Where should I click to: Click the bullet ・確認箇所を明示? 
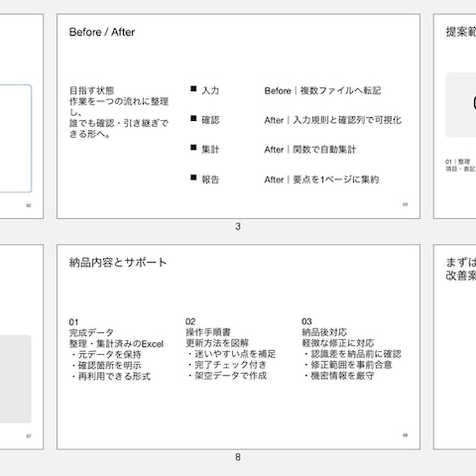105,365
